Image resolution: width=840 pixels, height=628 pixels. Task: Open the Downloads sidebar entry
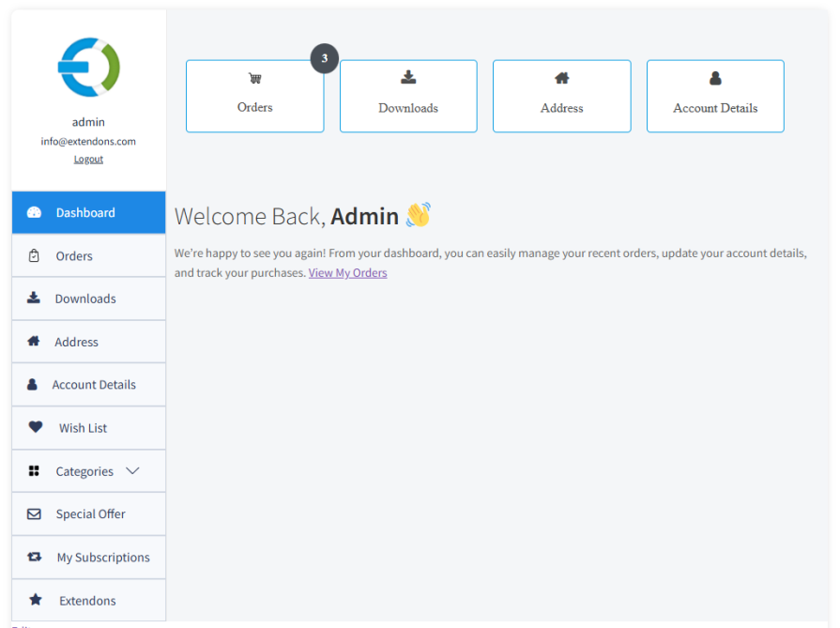[88, 299]
